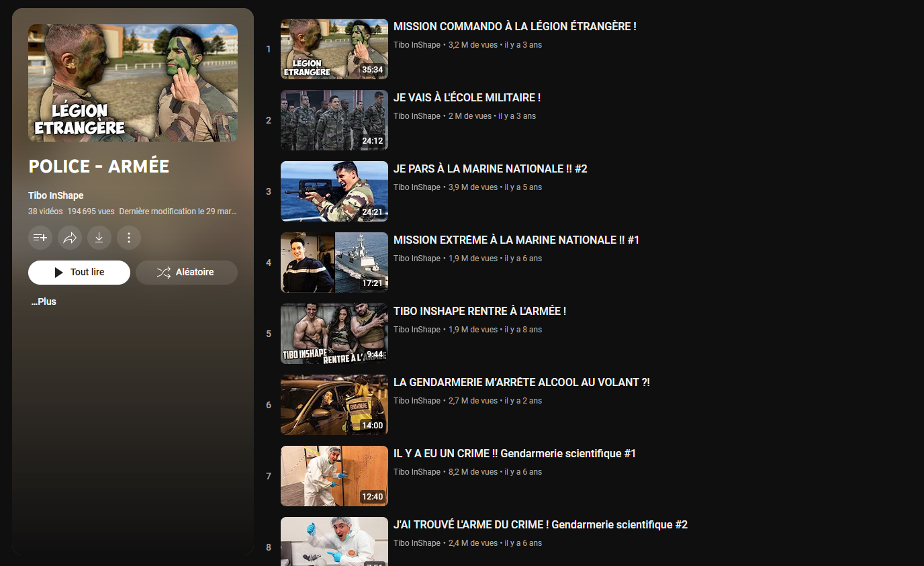
Task: Click the 17:21 duration badge
Action: pyautogui.click(x=372, y=283)
